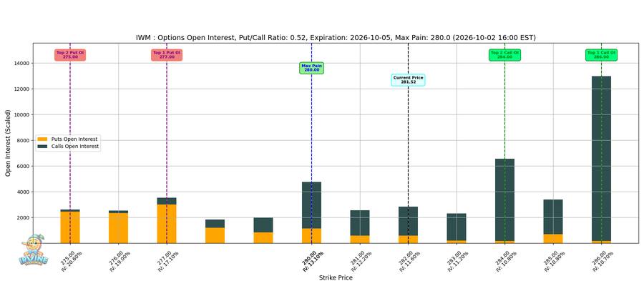Click the 'Open Interest (Scaled)' y-axis label
This screenshot has height=286, width=644.
pos(8,143)
